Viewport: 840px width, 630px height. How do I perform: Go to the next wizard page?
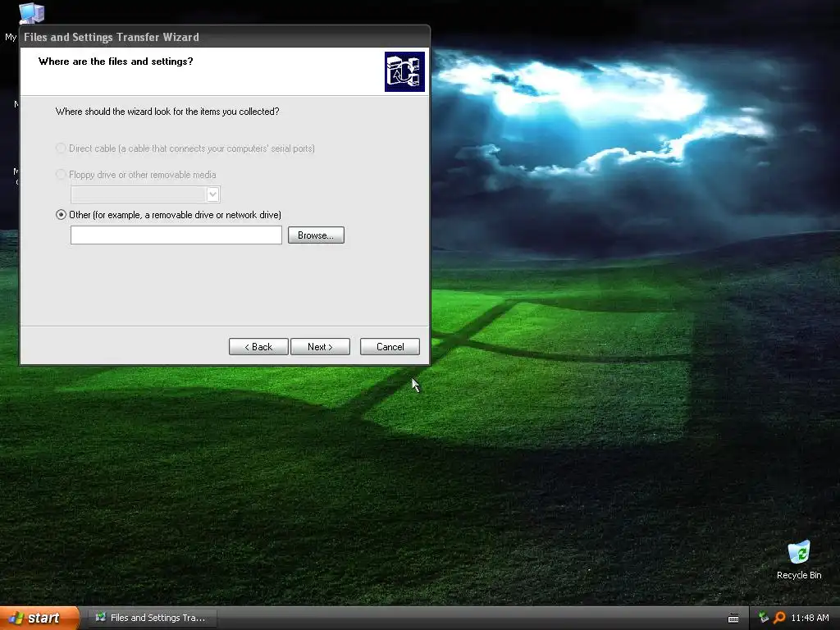(320, 347)
